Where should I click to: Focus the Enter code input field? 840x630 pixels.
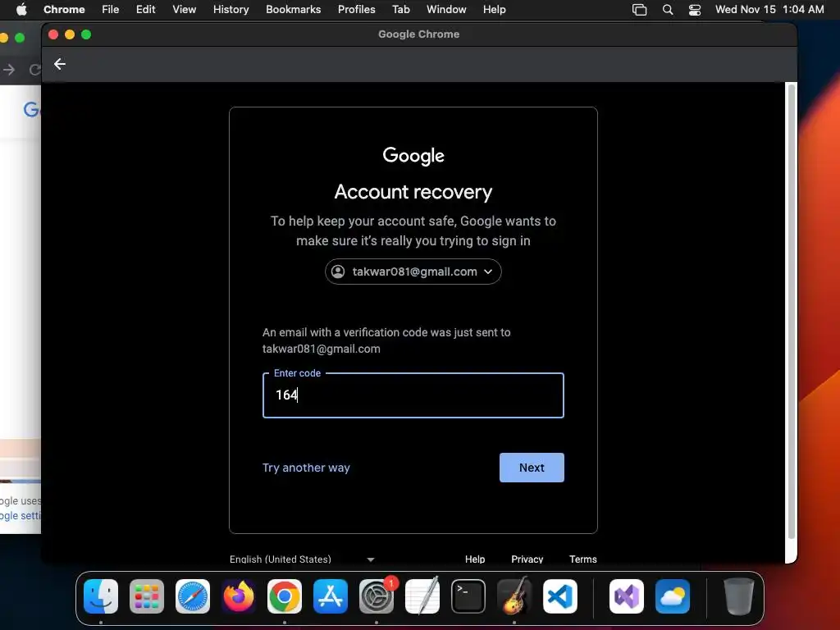tap(413, 395)
